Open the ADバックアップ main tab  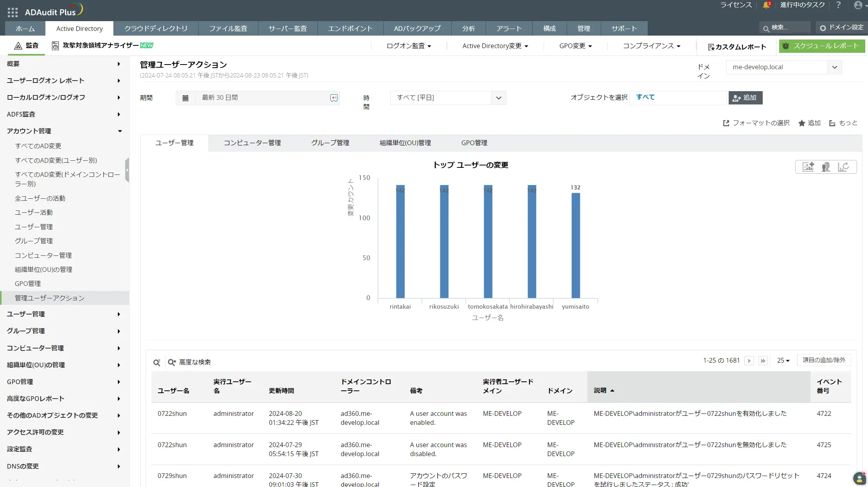click(x=417, y=29)
